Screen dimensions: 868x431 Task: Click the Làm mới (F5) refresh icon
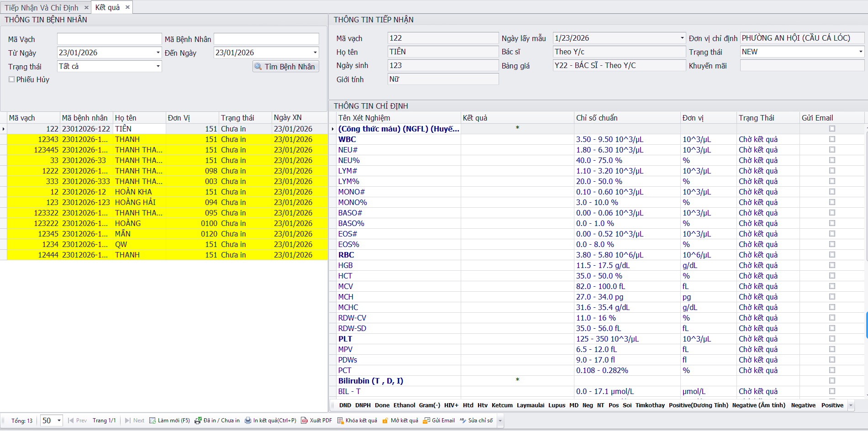click(x=153, y=420)
